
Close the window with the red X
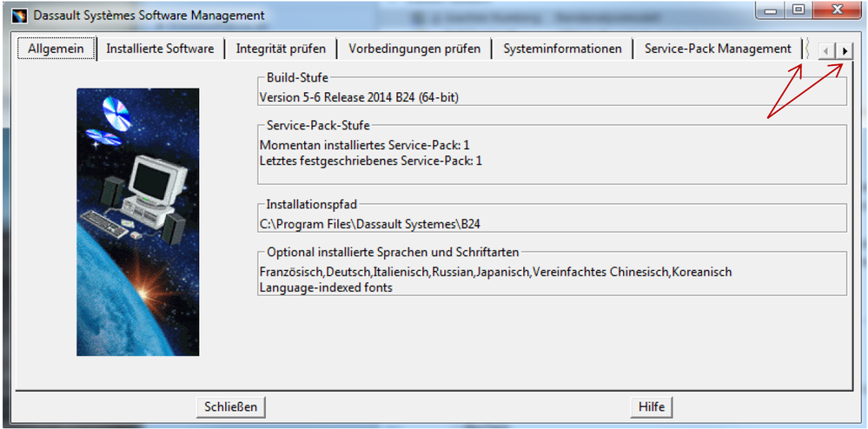(837, 10)
